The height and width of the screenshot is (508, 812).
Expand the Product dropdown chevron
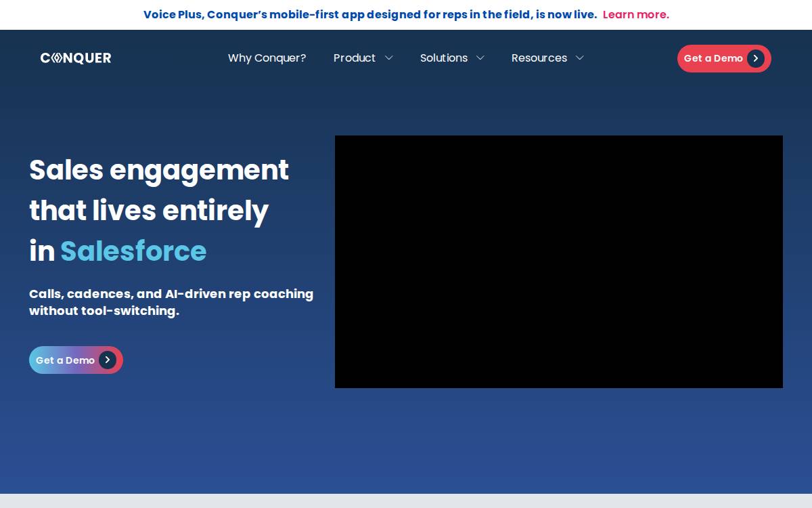pyautogui.click(x=388, y=58)
